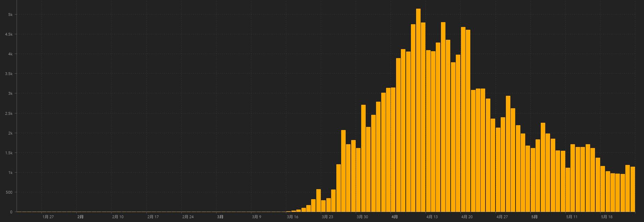This screenshot has width=644, height=222.
Task: Select the final rightmost bar of the chart
Action: tap(633, 189)
